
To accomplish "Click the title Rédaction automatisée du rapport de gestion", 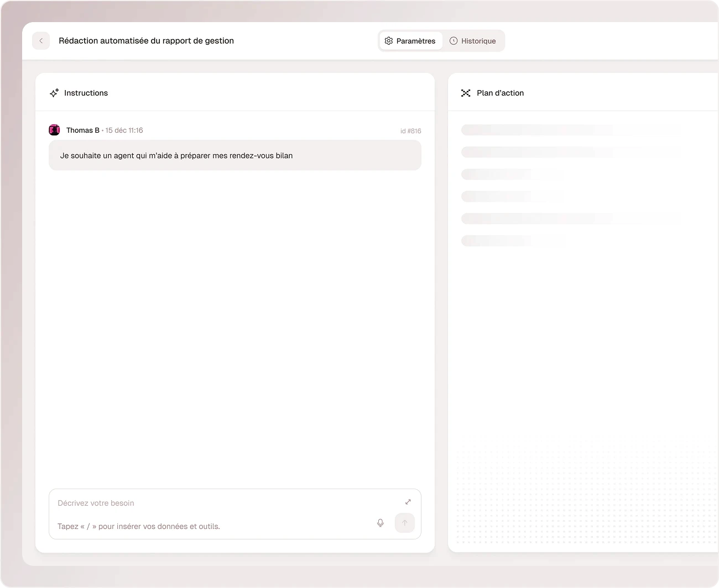I will pyautogui.click(x=146, y=40).
